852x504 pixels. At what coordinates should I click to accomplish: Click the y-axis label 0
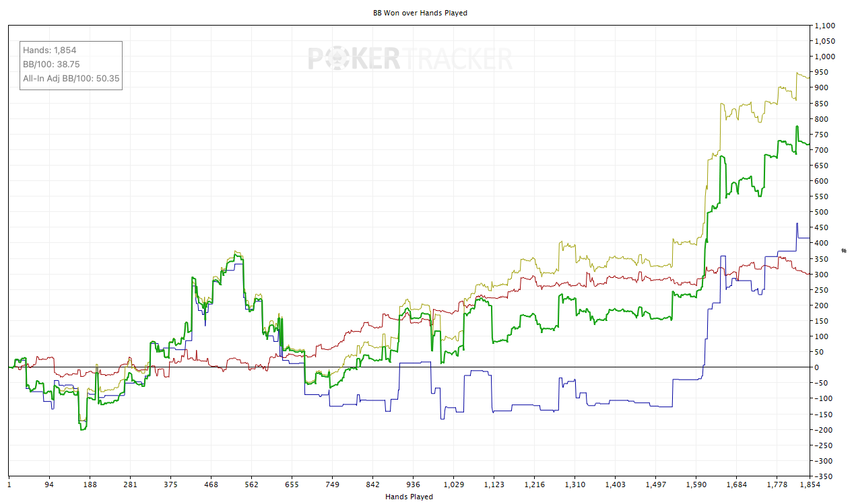[817, 367]
